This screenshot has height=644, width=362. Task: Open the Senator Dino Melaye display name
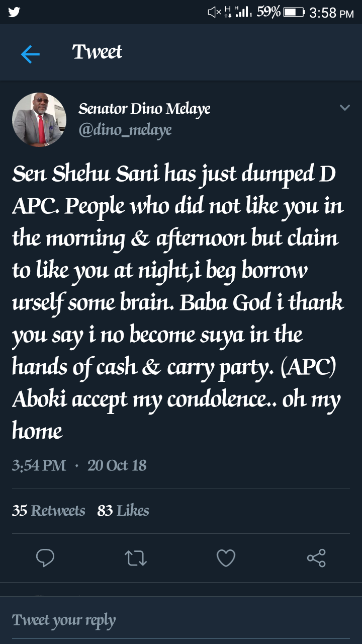[144, 108]
